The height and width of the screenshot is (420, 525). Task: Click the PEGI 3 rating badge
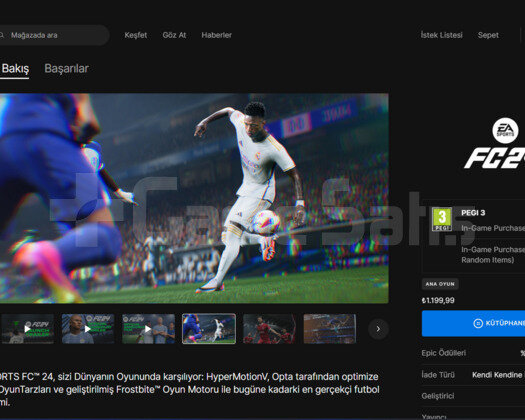(x=442, y=219)
